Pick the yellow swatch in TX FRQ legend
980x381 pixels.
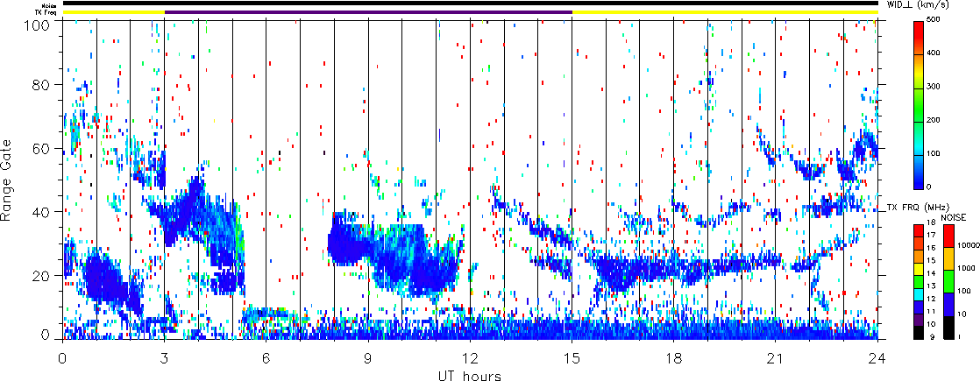918,271
